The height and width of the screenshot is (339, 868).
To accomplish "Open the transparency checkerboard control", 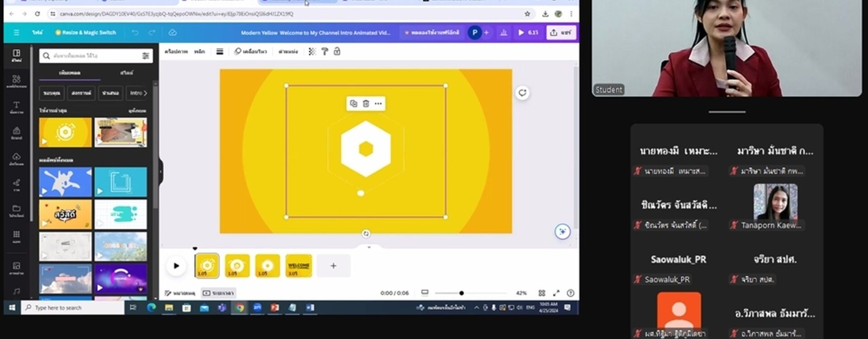I will tap(312, 52).
